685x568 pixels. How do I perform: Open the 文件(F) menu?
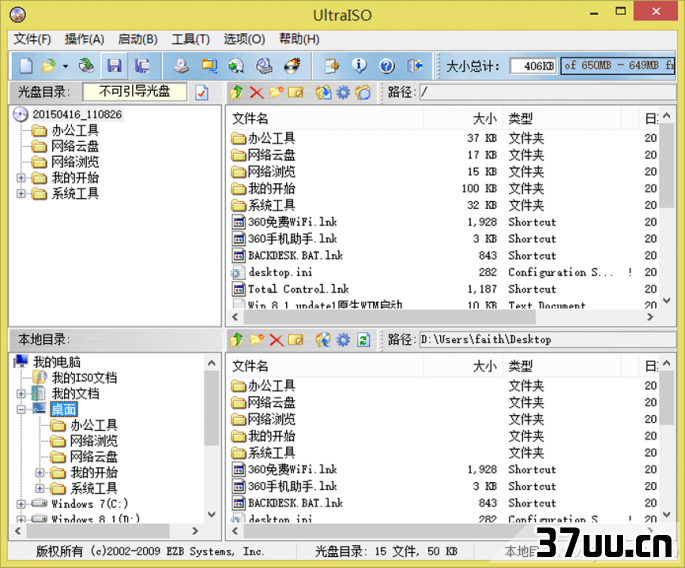click(32, 39)
